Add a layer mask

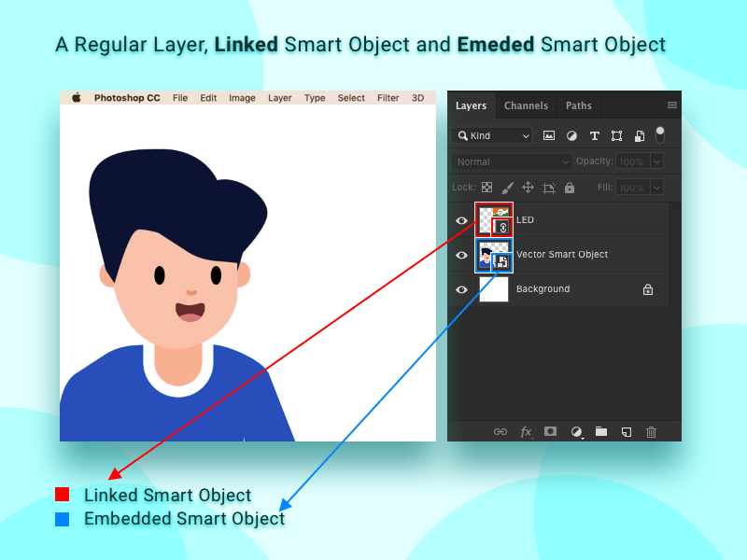(x=551, y=432)
